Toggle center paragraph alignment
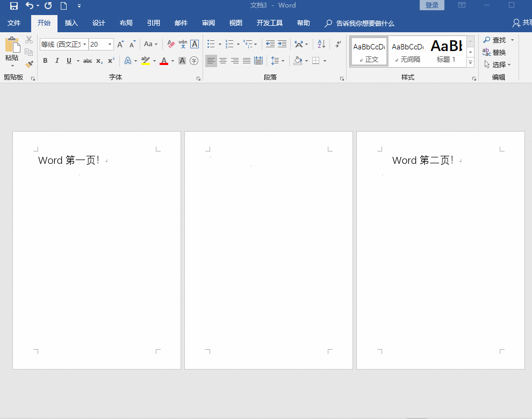Viewport: 532px width, 419px height. (x=223, y=61)
